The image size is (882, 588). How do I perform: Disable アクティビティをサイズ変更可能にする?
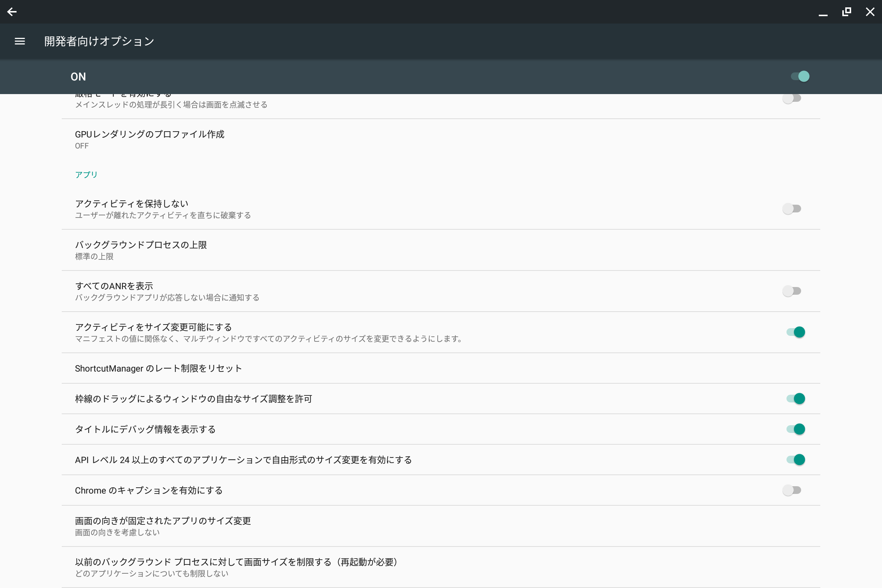pos(795,332)
